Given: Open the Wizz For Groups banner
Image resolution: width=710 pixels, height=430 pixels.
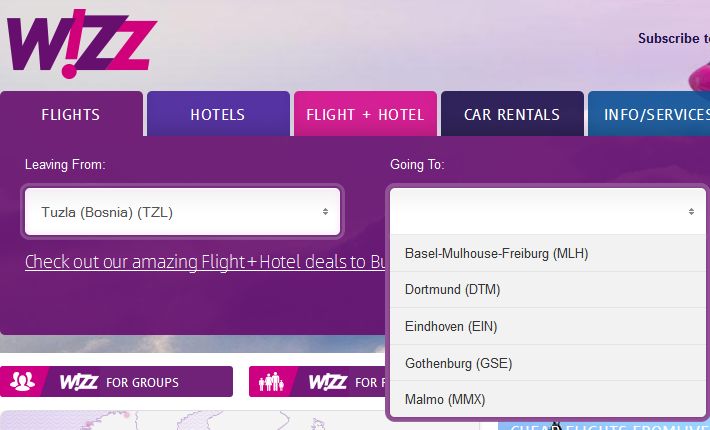Looking at the screenshot, I should click(116, 382).
